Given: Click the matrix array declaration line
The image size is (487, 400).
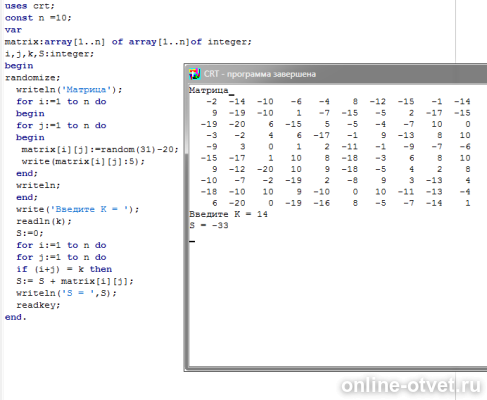Looking at the screenshot, I should [x=128, y=42].
